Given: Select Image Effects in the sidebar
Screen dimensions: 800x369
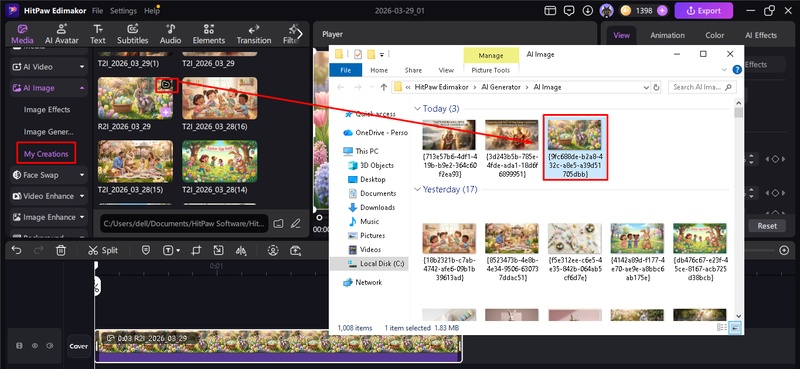Looking at the screenshot, I should (47, 109).
